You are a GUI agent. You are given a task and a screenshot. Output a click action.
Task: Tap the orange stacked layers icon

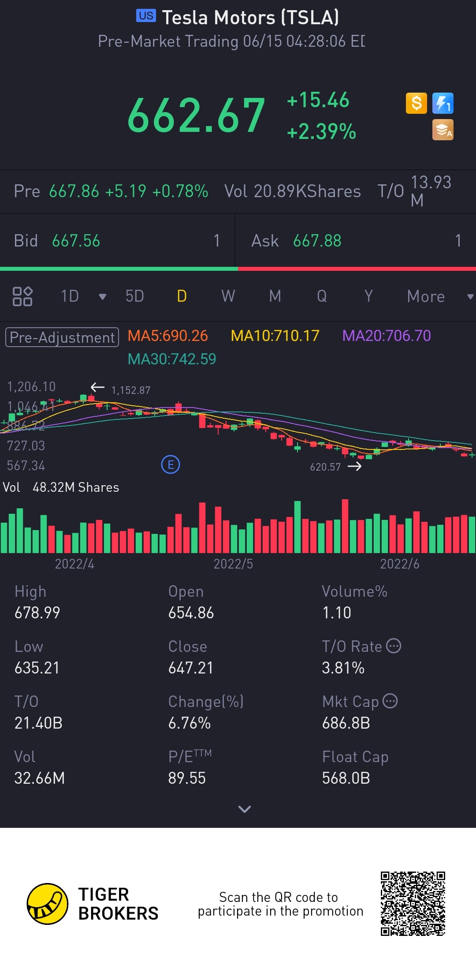coord(443,130)
